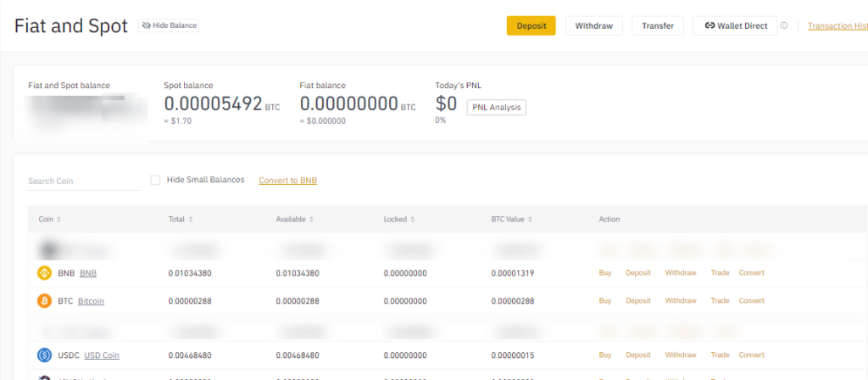Image resolution: width=868 pixels, height=380 pixels.
Task: Open Transaction History link
Action: (x=837, y=25)
